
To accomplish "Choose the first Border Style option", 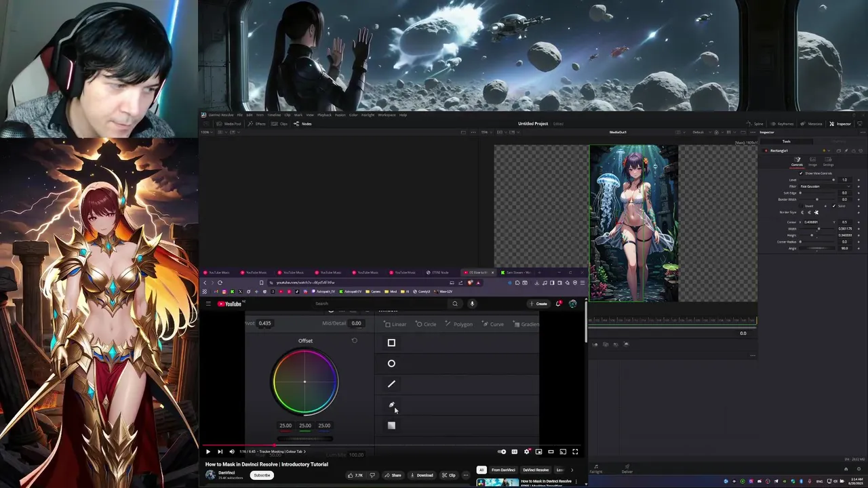I will click(802, 212).
